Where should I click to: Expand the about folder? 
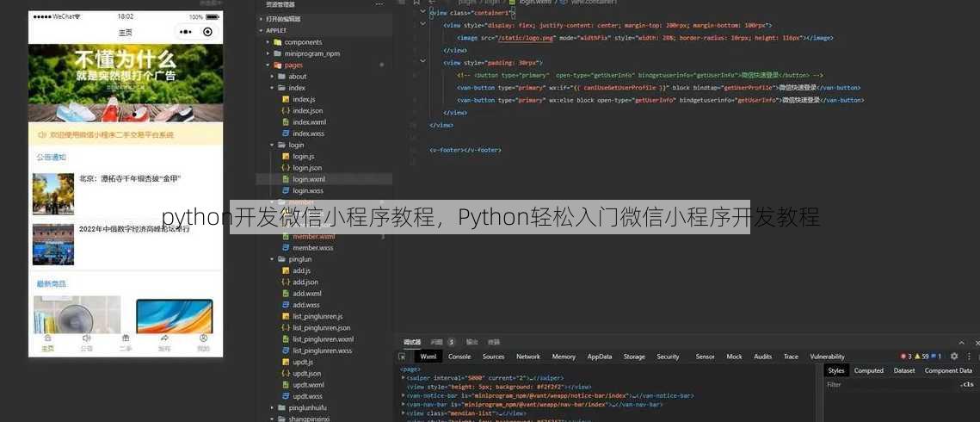pos(273,77)
